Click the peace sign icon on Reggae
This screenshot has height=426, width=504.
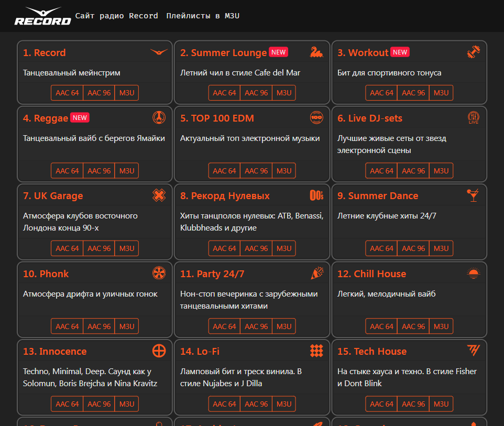(x=159, y=118)
